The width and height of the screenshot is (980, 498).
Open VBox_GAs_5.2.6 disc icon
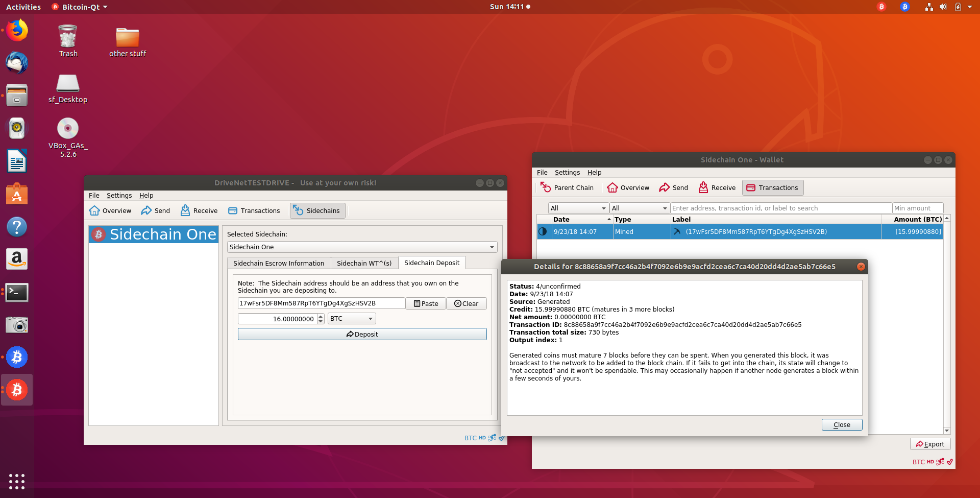68,137
